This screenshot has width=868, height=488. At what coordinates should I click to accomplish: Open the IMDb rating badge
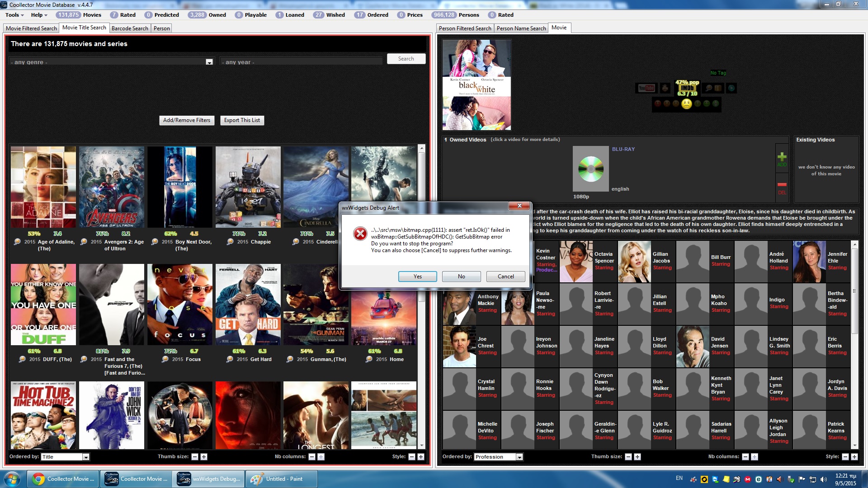(687, 88)
